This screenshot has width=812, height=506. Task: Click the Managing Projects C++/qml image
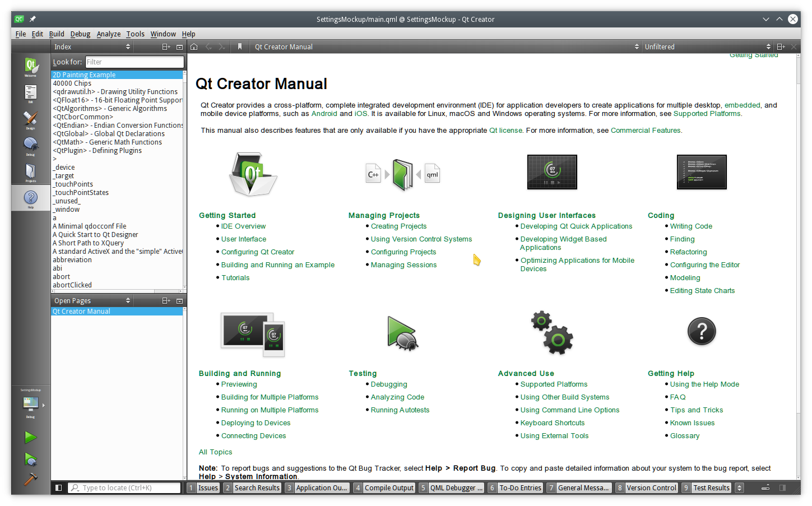click(402, 175)
